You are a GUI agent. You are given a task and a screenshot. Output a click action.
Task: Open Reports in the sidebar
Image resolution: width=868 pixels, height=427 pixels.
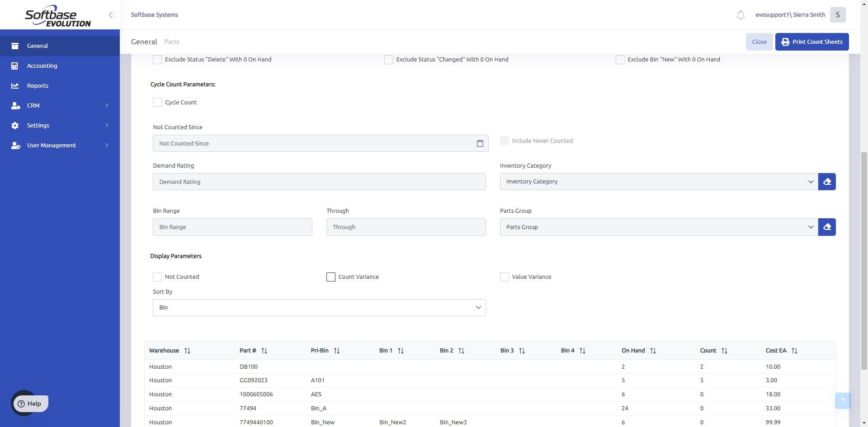[x=60, y=86]
